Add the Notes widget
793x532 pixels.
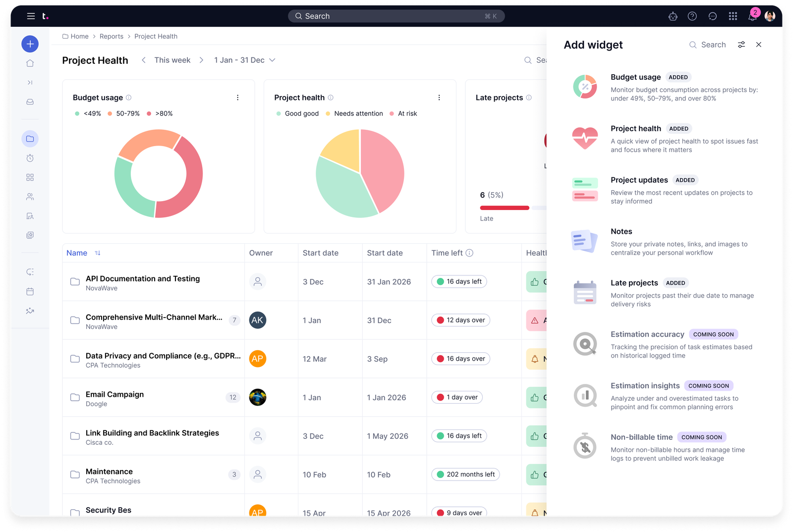pyautogui.click(x=621, y=231)
